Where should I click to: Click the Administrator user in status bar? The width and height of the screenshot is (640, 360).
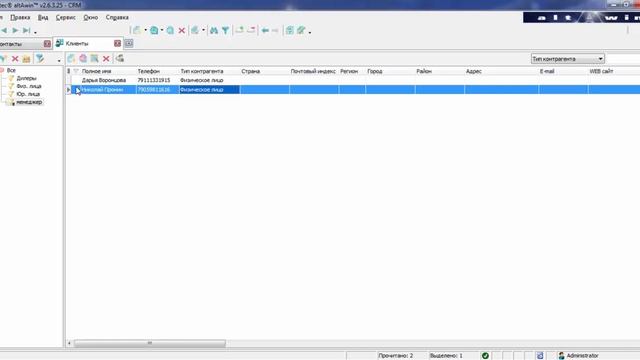click(x=578, y=356)
